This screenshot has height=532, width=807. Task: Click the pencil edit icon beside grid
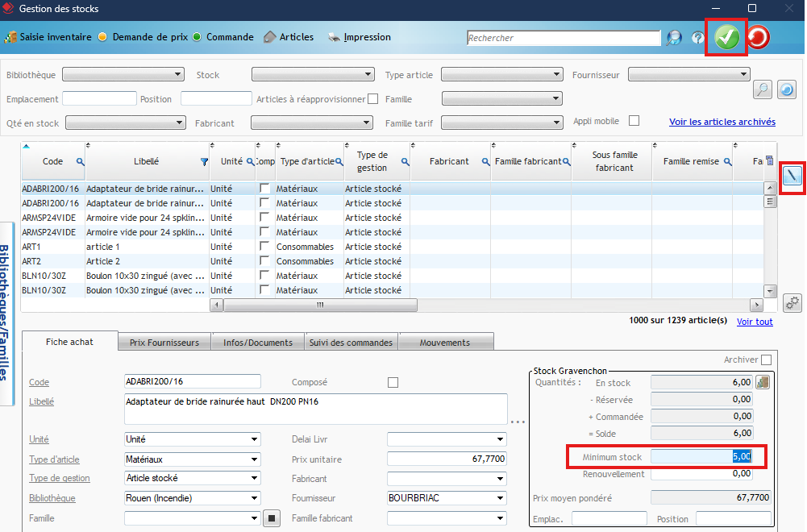pos(792,177)
